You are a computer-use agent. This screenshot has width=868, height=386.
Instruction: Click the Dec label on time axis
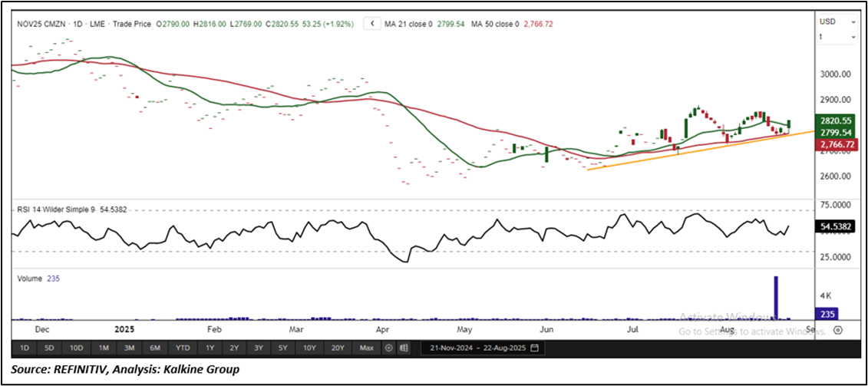click(x=42, y=329)
